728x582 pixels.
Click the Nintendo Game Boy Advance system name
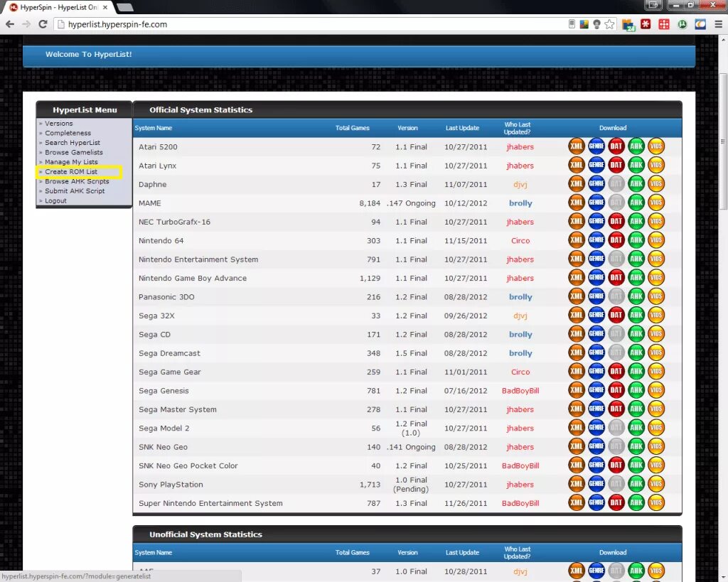193,278
